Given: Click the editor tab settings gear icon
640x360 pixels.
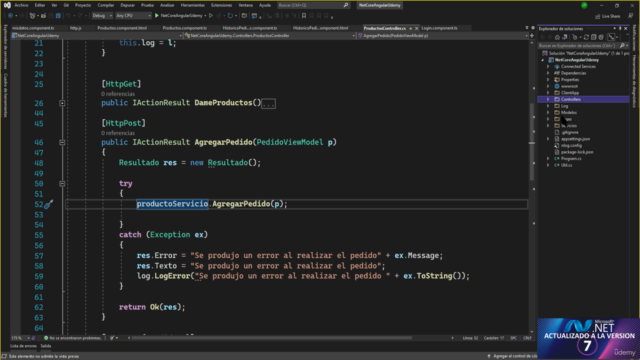Looking at the screenshot, I should click(533, 28).
